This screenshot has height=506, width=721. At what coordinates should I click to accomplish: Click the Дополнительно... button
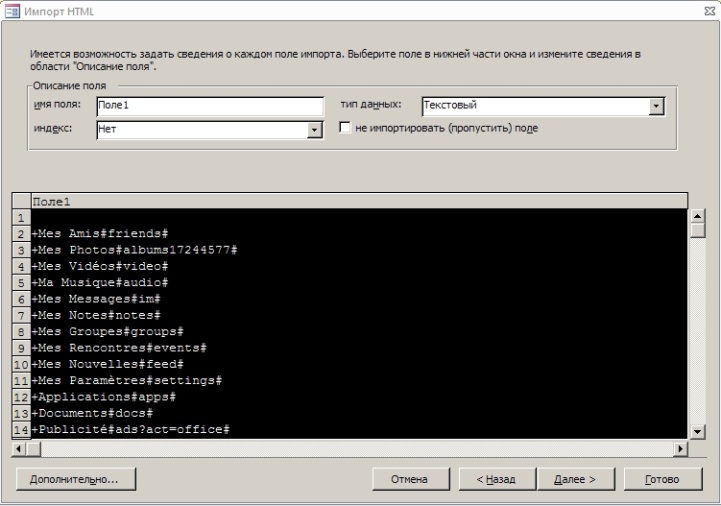click(76, 479)
